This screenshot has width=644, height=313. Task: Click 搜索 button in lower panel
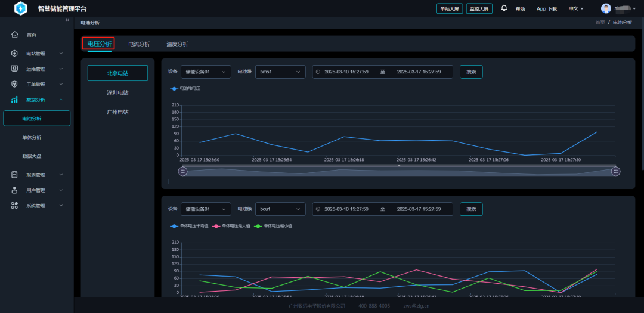[x=471, y=209]
